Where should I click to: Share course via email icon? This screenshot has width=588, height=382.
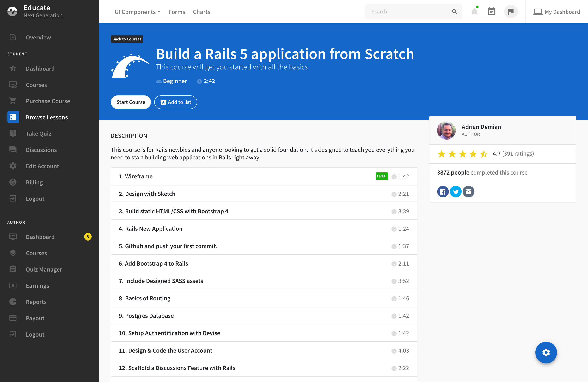[x=469, y=192]
